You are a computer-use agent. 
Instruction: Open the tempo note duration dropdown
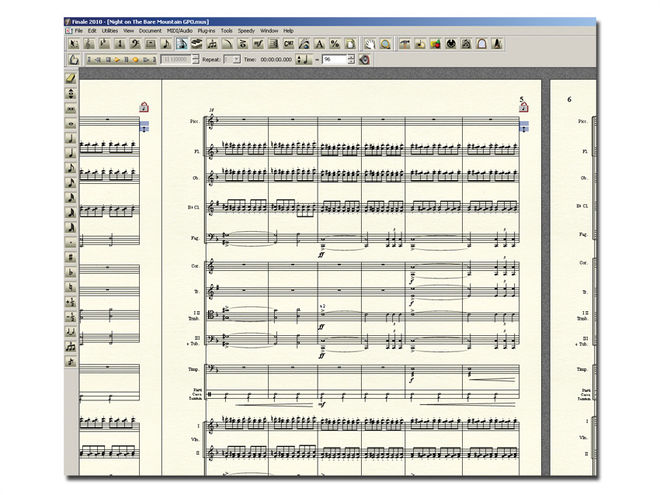304,60
